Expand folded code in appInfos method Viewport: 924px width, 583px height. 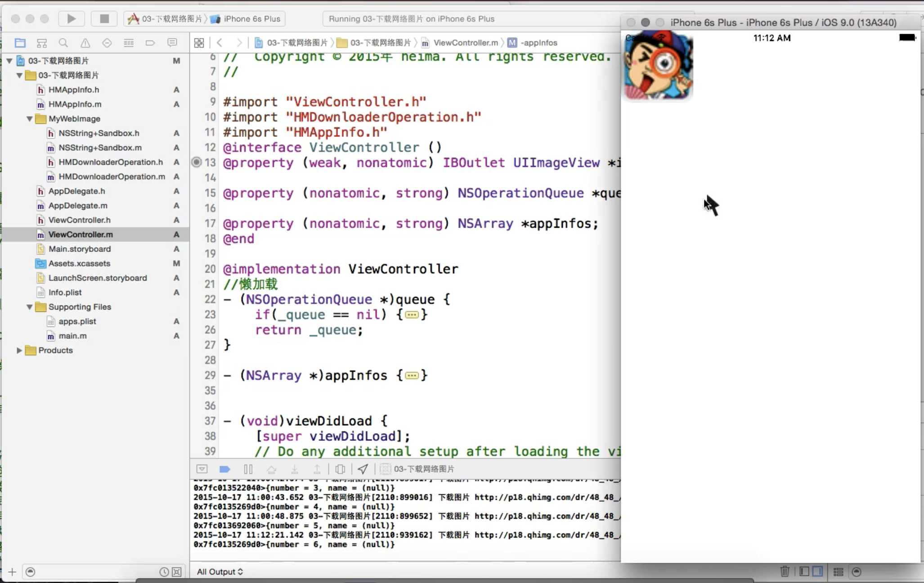pyautogui.click(x=412, y=376)
